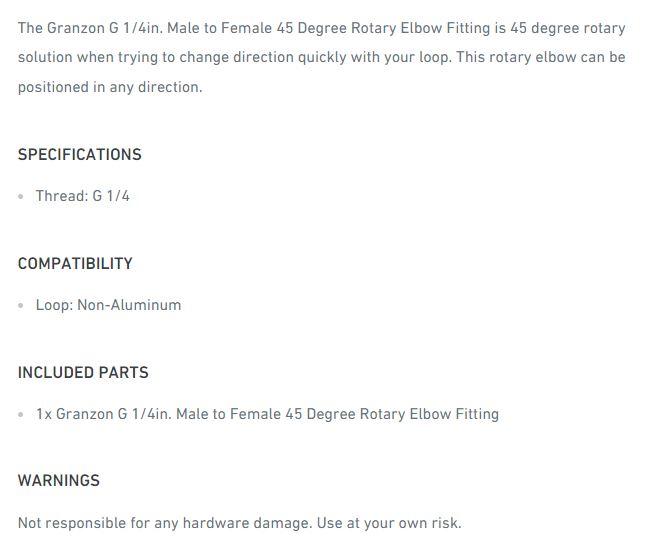The height and width of the screenshot is (558, 660).
Task: Select the "Loop: Non-Aluminum" list item
Action: point(108,305)
